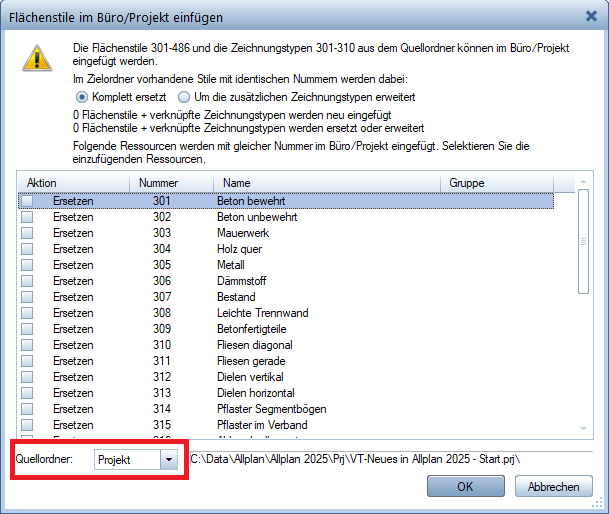Click number 314 in the Nummer column
Image resolution: width=609 pixels, height=514 pixels.
point(162,409)
